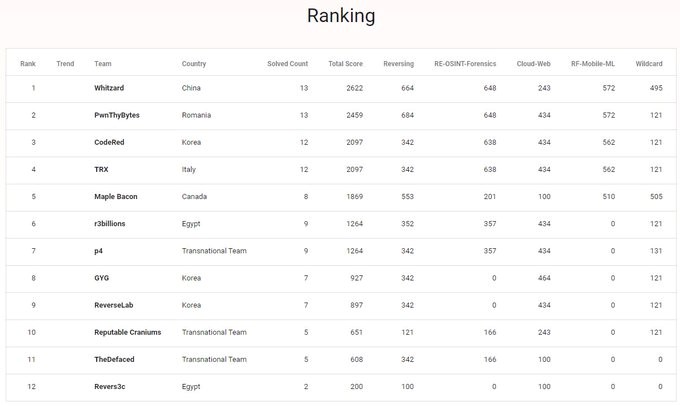Select the Cloud-Web column header

pyautogui.click(x=533, y=64)
